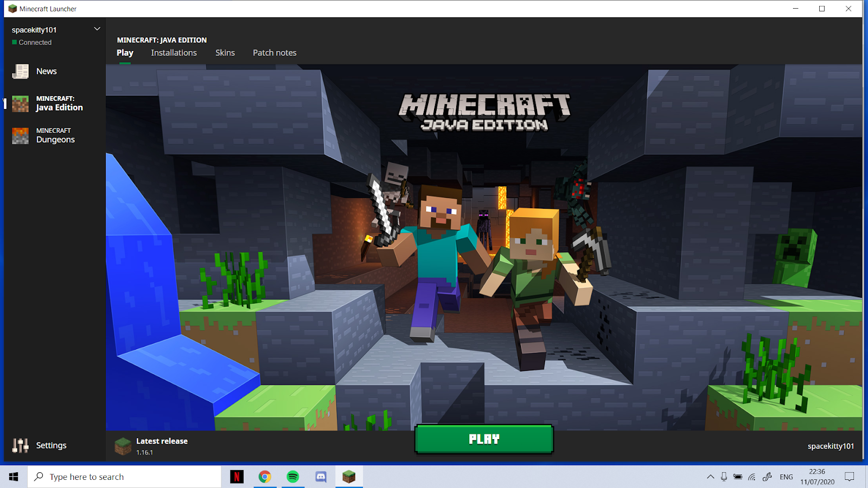Click the battery tray icon

(738, 477)
